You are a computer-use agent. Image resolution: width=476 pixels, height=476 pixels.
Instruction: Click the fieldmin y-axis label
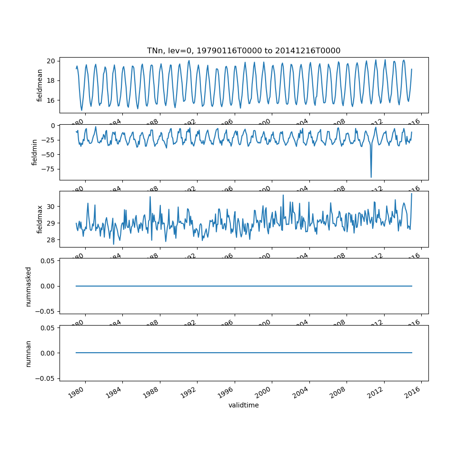(x=34, y=152)
